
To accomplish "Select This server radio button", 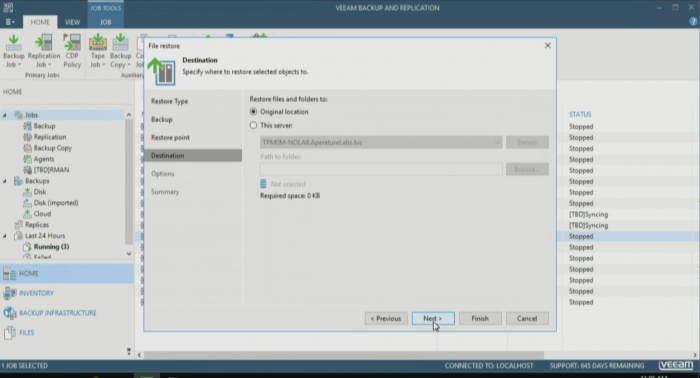I will (253, 125).
